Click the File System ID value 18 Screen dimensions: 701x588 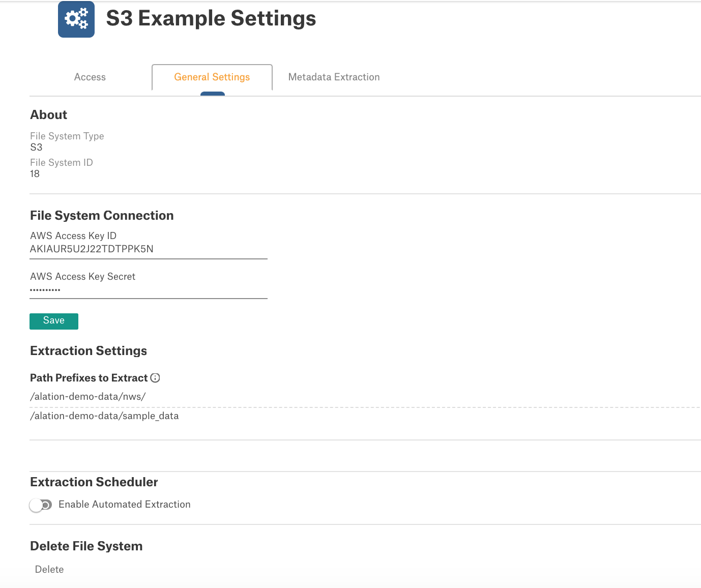coord(35,174)
